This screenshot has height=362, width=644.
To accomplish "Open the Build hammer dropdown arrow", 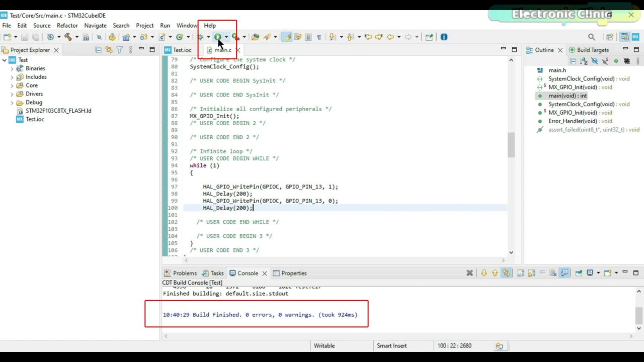I will pyautogui.click(x=77, y=37).
